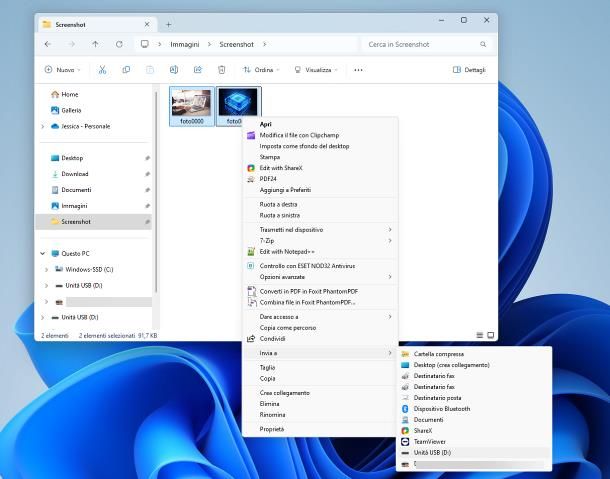610x479 pixels.
Task: Collapse the Questo PC tree node
Action: [x=43, y=254]
